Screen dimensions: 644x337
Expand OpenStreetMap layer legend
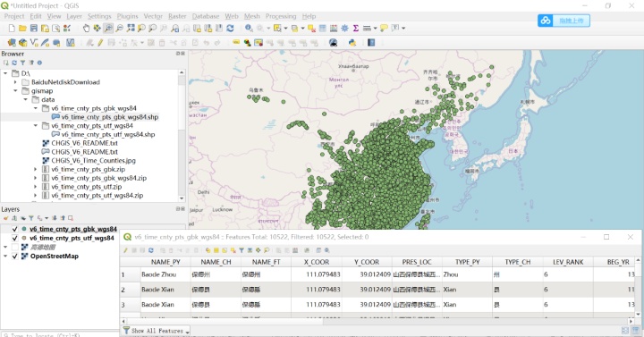tap(5, 257)
